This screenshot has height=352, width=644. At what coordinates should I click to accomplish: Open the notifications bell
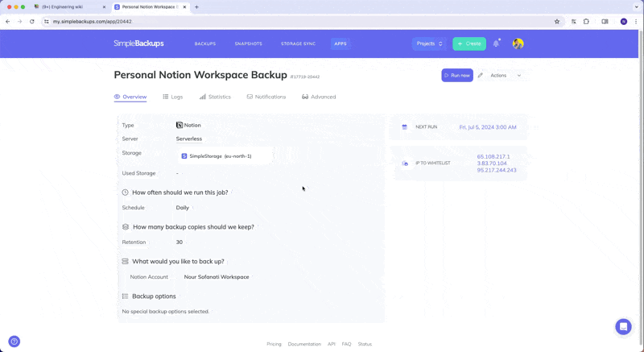pyautogui.click(x=496, y=43)
